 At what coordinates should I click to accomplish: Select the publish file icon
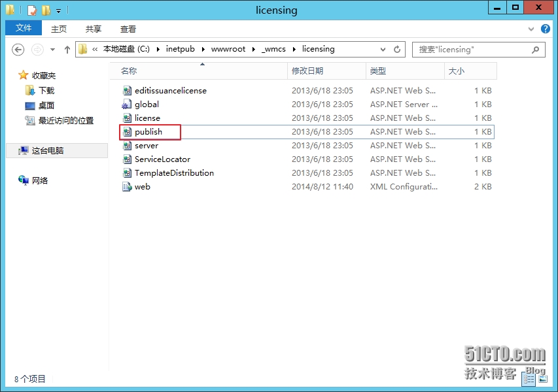click(127, 132)
